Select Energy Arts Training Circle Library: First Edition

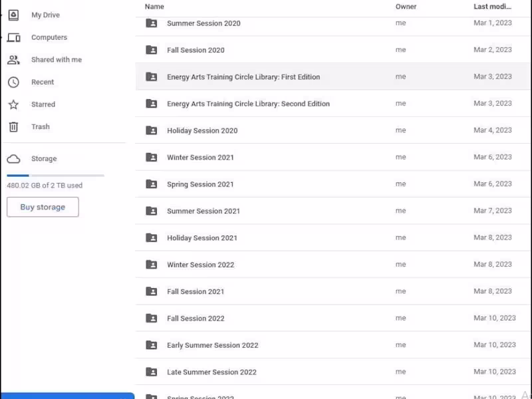243,76
